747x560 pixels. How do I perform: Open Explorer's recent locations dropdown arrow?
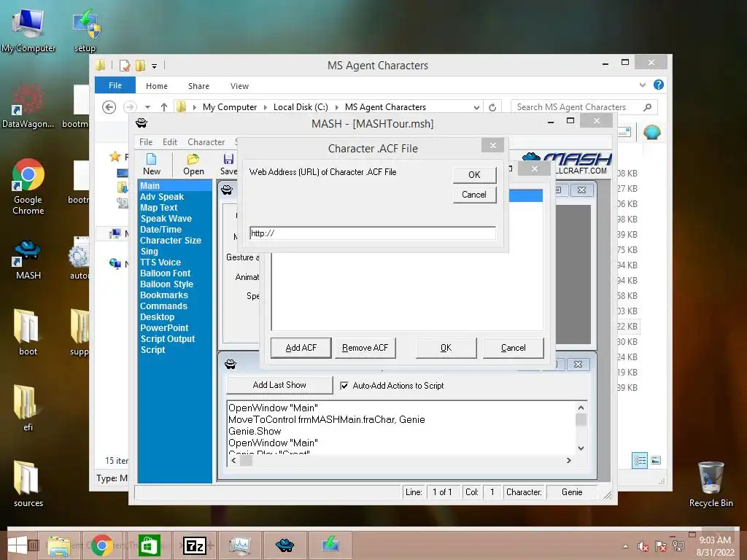tap(147, 107)
